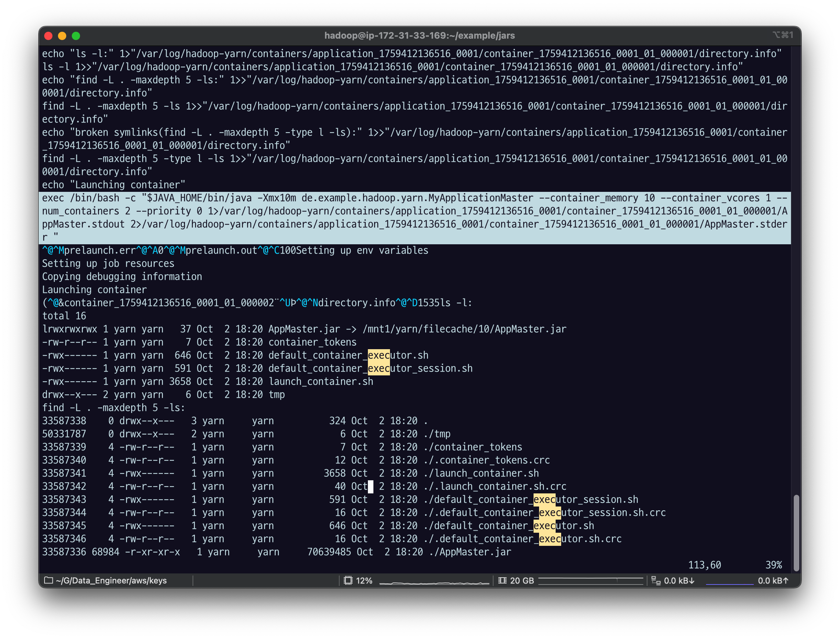Click the ./AppMaster.jar entry in find output
The height and width of the screenshot is (639, 840).
click(470, 552)
